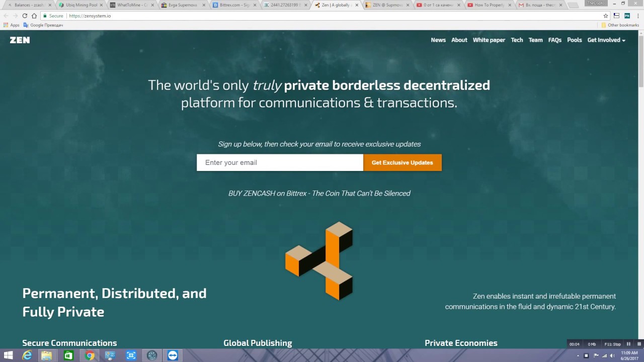Go to the browser home page icon
The image size is (644, 362).
pyautogui.click(x=34, y=16)
